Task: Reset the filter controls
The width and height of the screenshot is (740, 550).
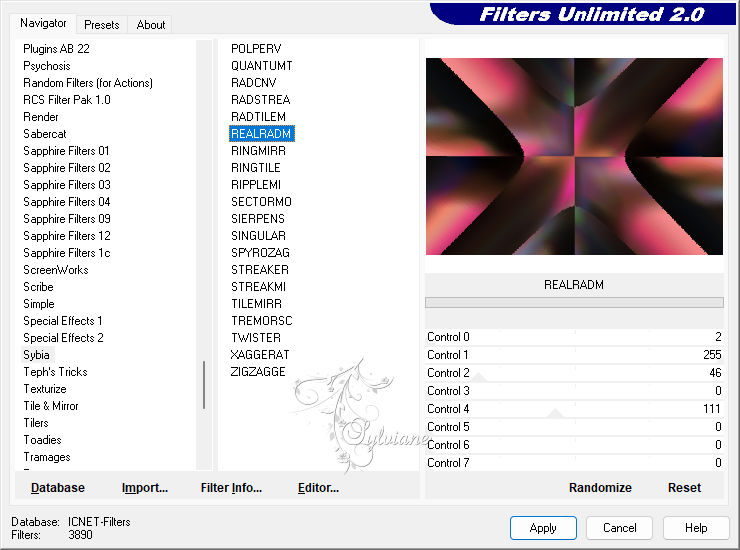Action: 684,487
